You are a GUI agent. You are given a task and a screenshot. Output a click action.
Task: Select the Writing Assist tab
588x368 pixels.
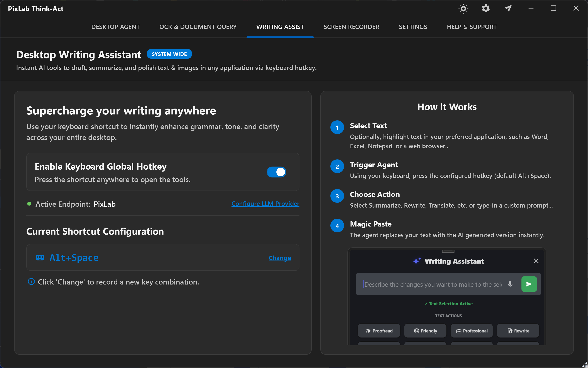click(x=280, y=27)
